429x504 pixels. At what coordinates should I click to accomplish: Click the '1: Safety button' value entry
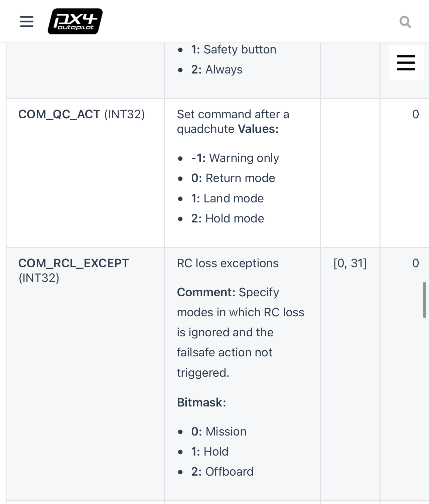233,49
